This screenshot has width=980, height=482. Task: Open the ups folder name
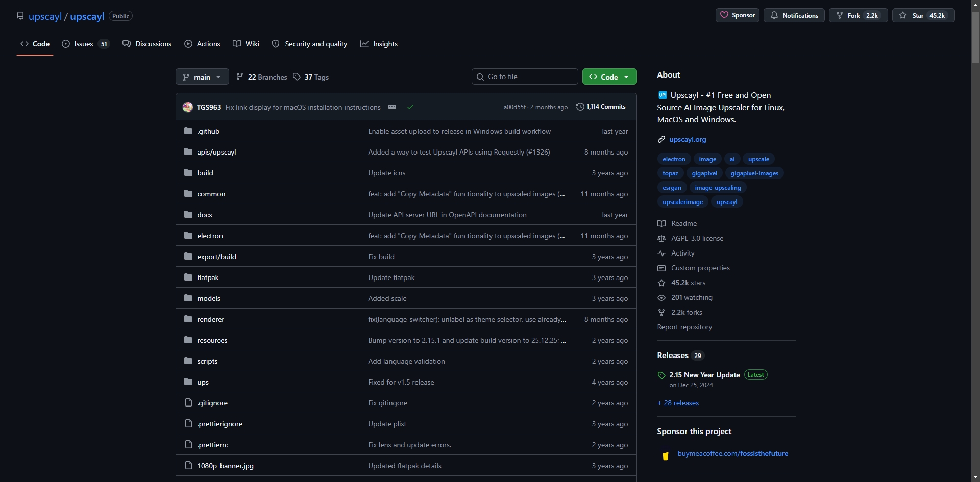pos(203,382)
